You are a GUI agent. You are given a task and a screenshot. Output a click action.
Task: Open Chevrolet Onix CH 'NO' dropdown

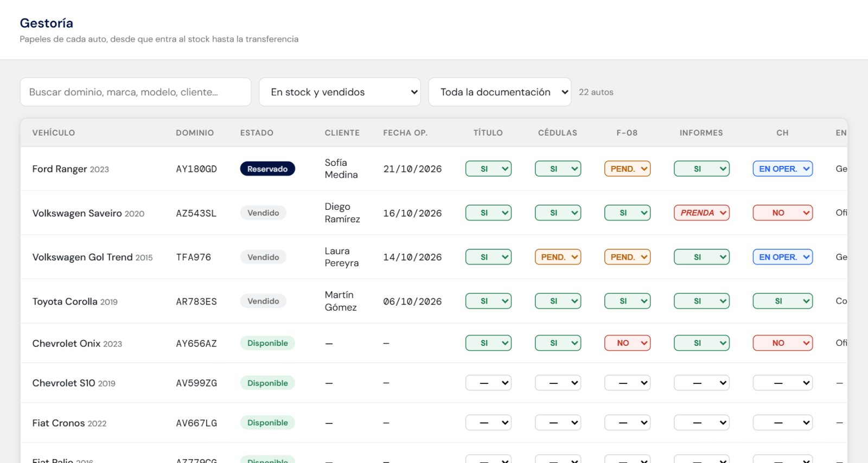[x=782, y=343]
